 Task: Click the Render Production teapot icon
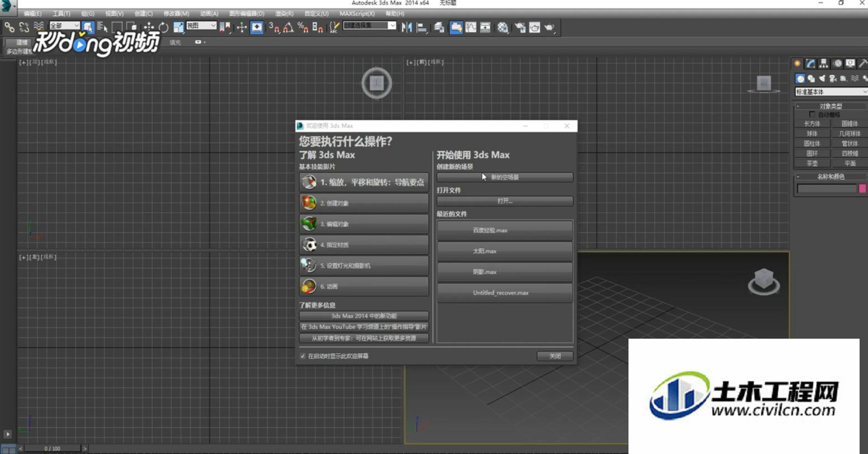coord(550,27)
